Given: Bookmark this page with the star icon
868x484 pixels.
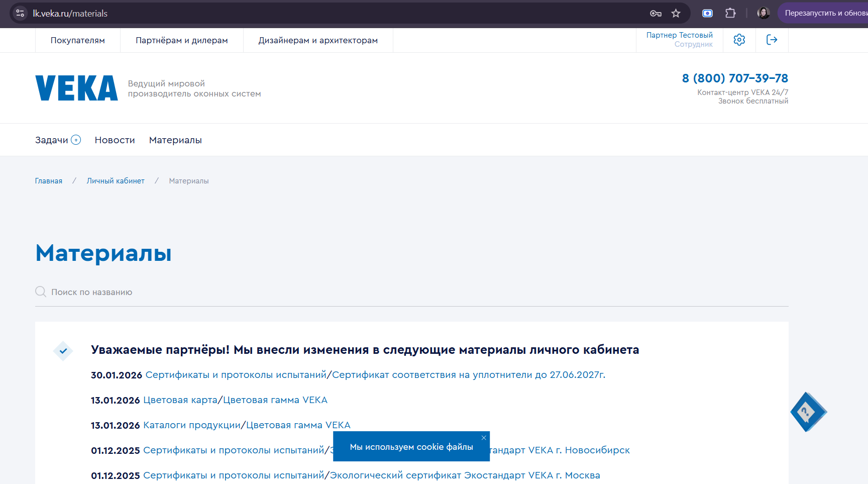Looking at the screenshot, I should (676, 13).
